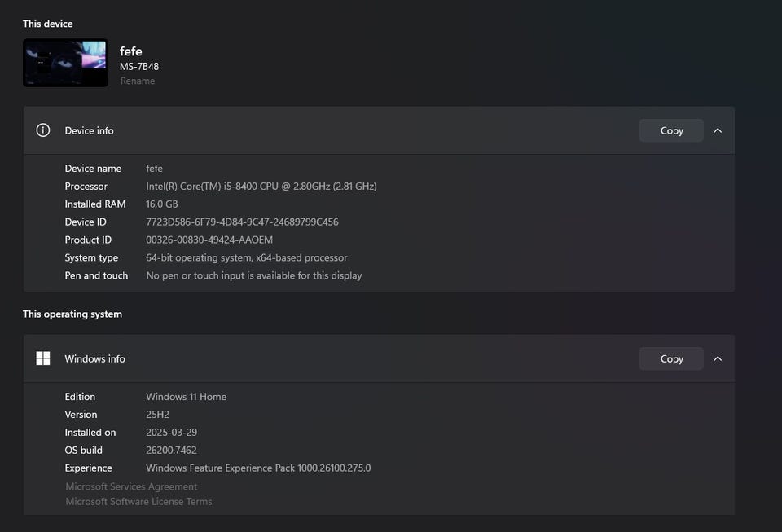782x532 pixels.
Task: Click the OS build number 26200.7462
Action: tap(171, 451)
